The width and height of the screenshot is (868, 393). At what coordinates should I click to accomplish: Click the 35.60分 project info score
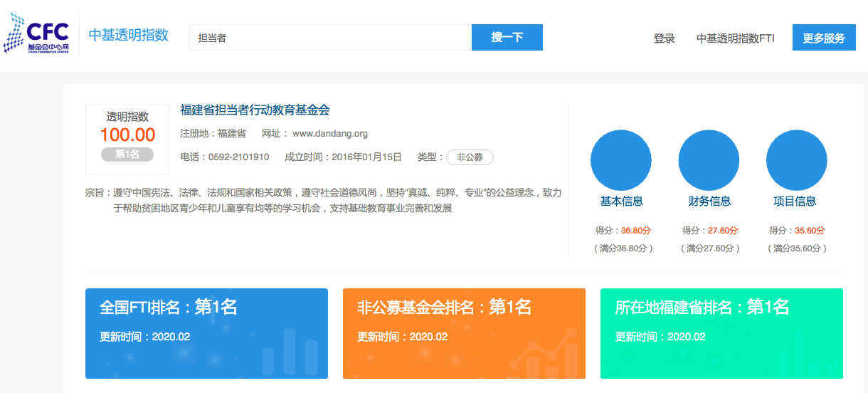pos(810,231)
